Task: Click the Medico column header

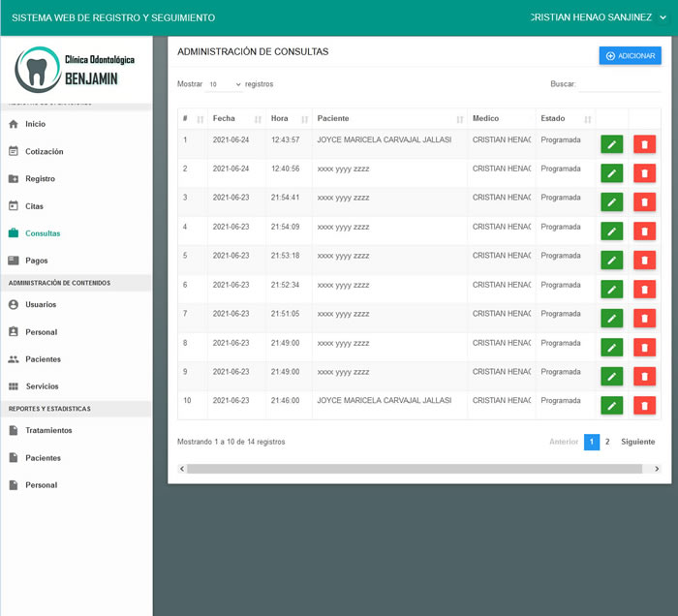Action: point(485,118)
